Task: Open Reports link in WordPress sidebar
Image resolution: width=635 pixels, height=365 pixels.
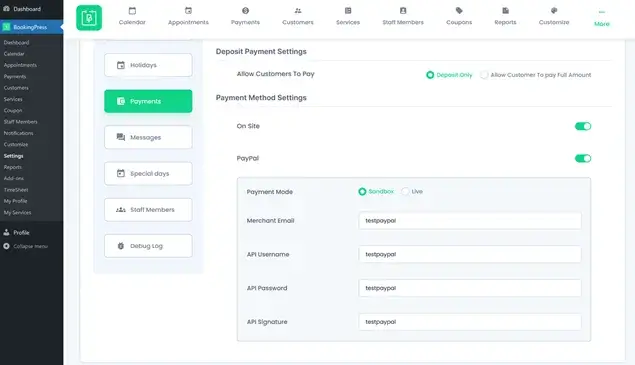Action: point(13,167)
